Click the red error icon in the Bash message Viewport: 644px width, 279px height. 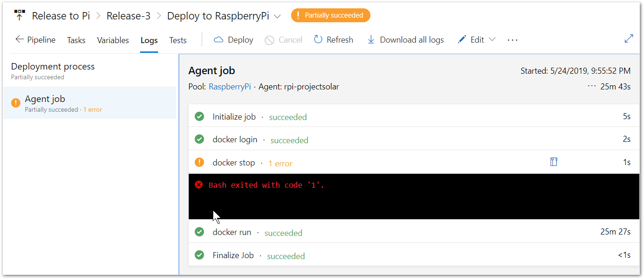pyautogui.click(x=198, y=185)
